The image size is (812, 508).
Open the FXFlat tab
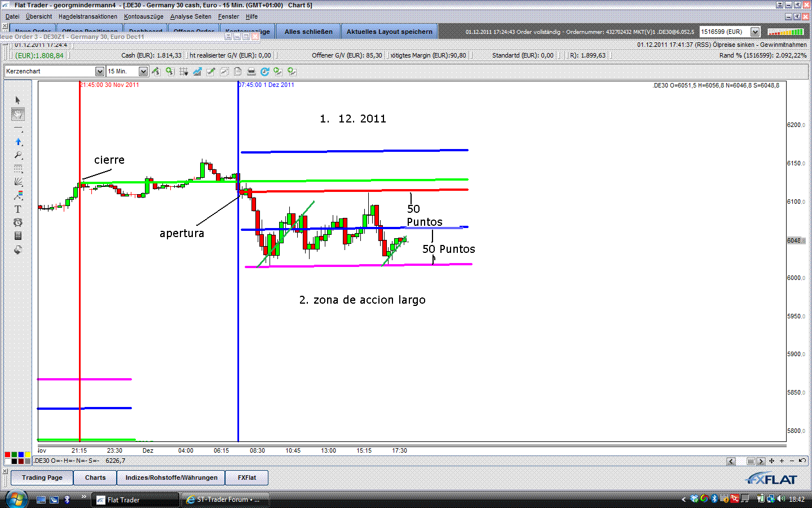pyautogui.click(x=247, y=478)
